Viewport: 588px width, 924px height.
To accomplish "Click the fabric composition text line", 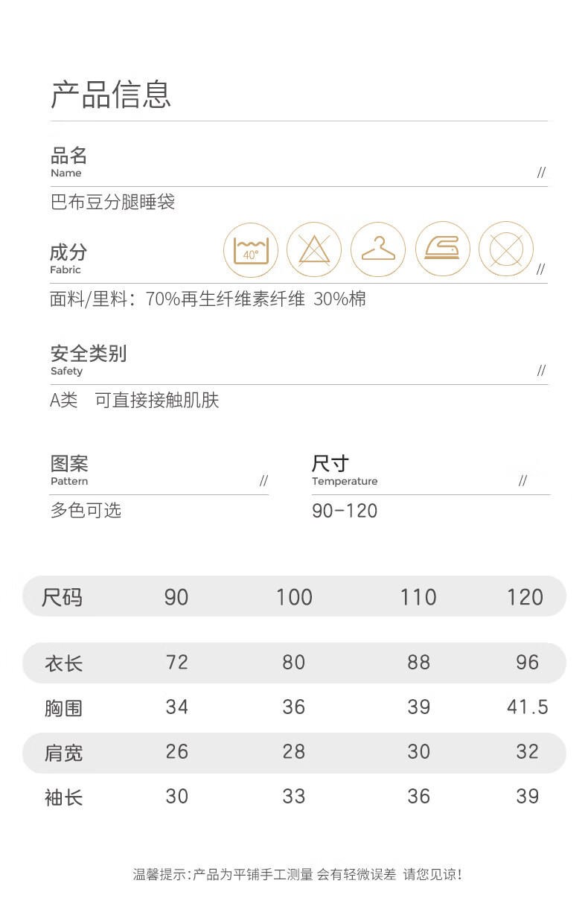I will coord(208,299).
